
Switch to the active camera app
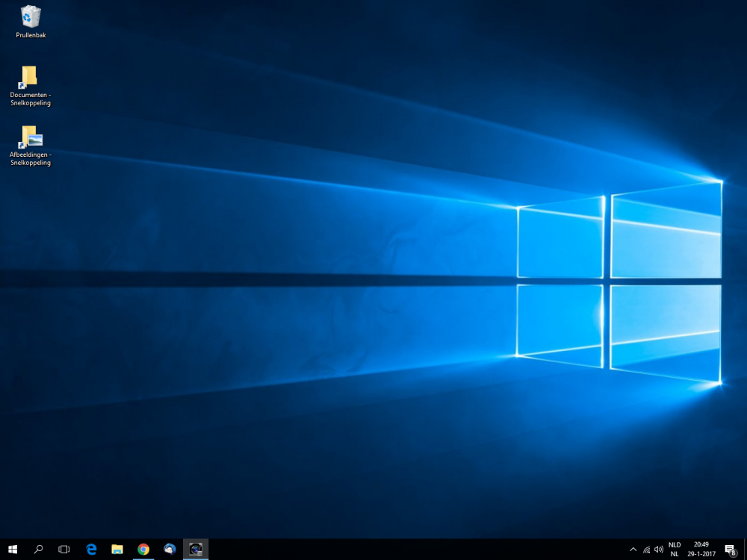tap(196, 549)
